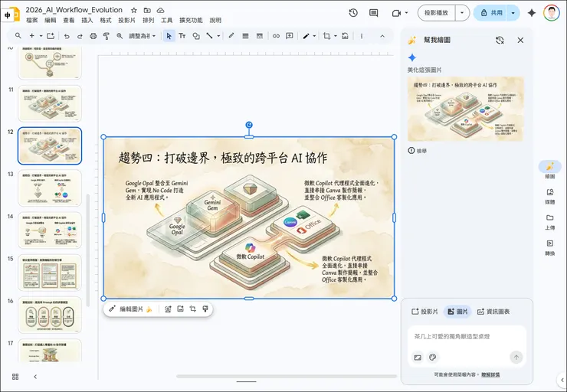This screenshot has width=567, height=392.
Task: Open the zoom level dropdown 調整為
Action: coord(143,36)
